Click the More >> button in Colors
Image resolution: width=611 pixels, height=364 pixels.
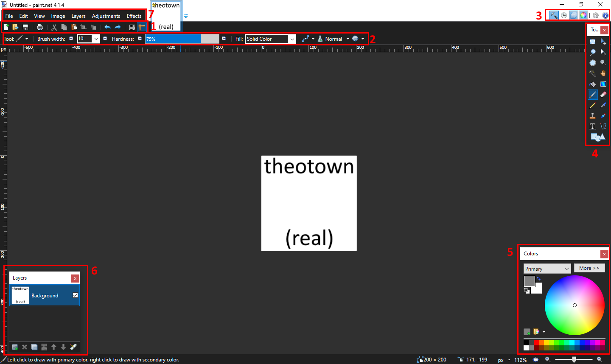point(589,268)
